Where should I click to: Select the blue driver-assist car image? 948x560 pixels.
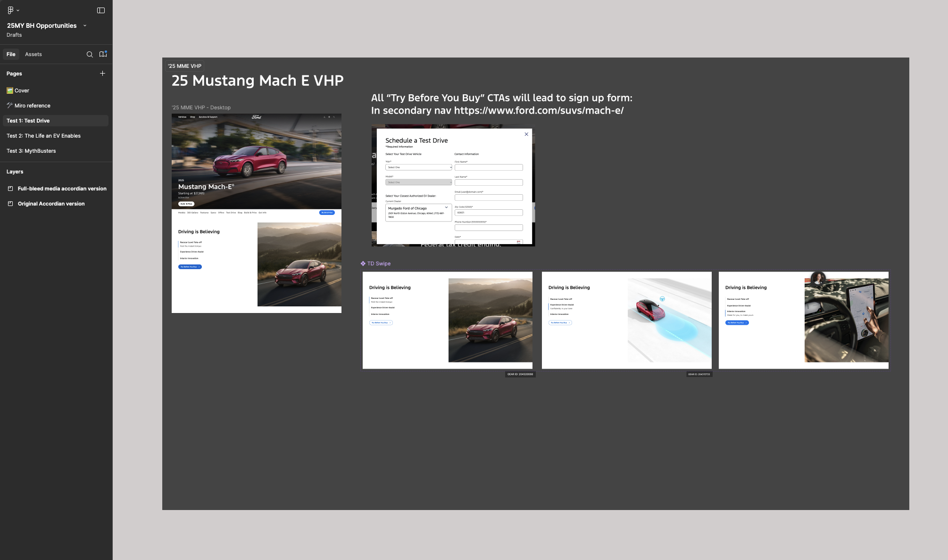pyautogui.click(x=670, y=320)
